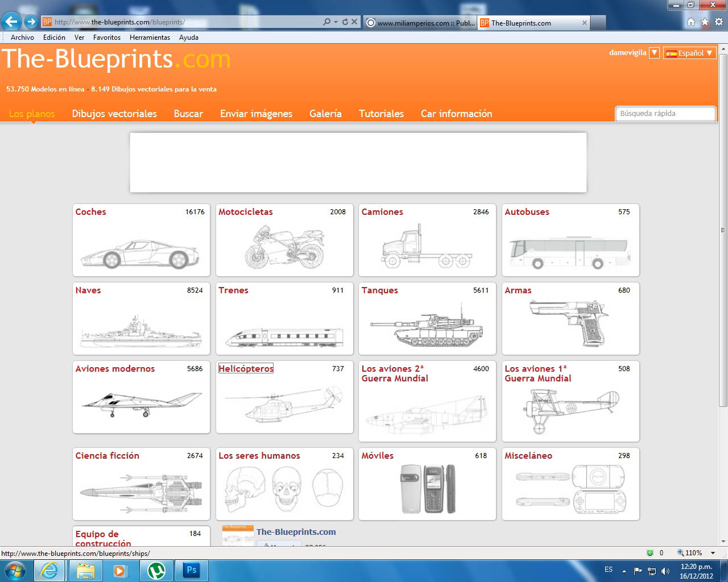Open the Coches category link
The height and width of the screenshot is (582, 728).
[90, 212]
